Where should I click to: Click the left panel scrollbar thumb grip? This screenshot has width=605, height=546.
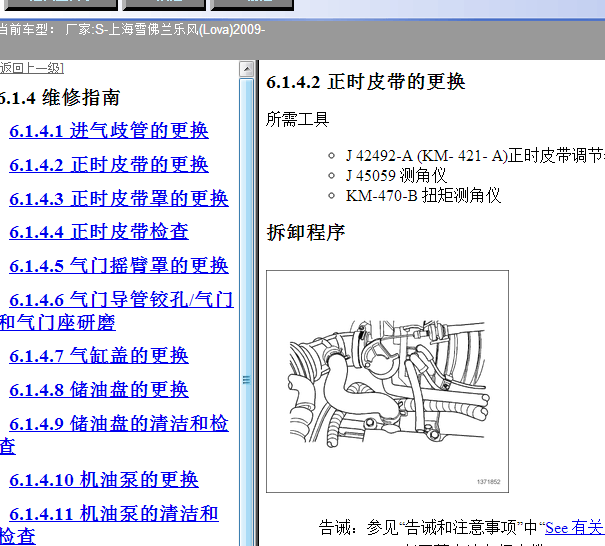tap(247, 380)
